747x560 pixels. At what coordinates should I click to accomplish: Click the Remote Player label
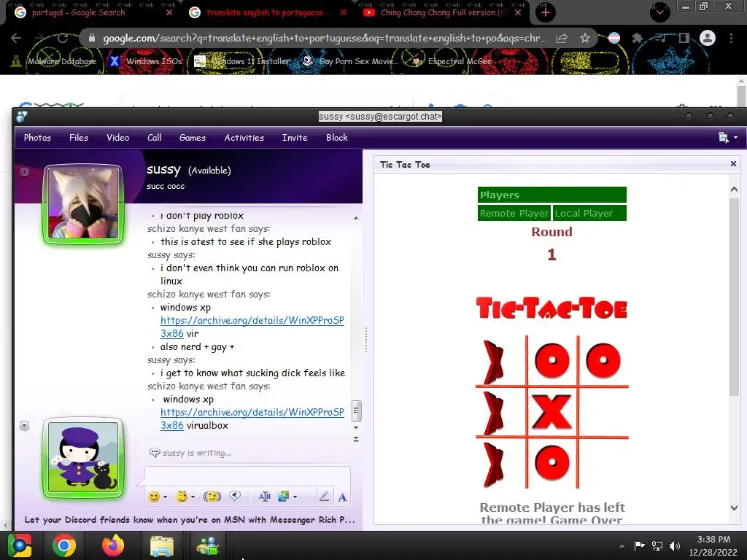point(514,214)
